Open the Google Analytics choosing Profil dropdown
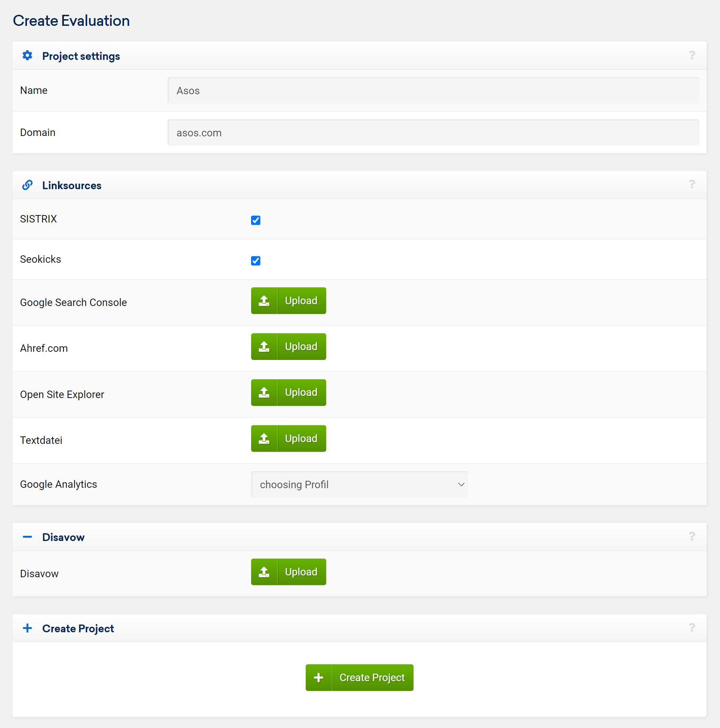This screenshot has width=720, height=728. tap(359, 484)
